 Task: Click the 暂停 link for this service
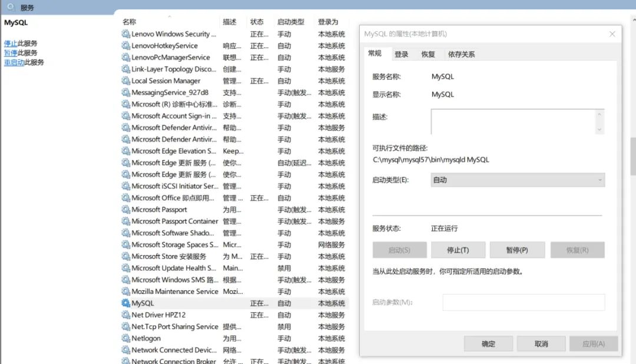[x=11, y=53]
